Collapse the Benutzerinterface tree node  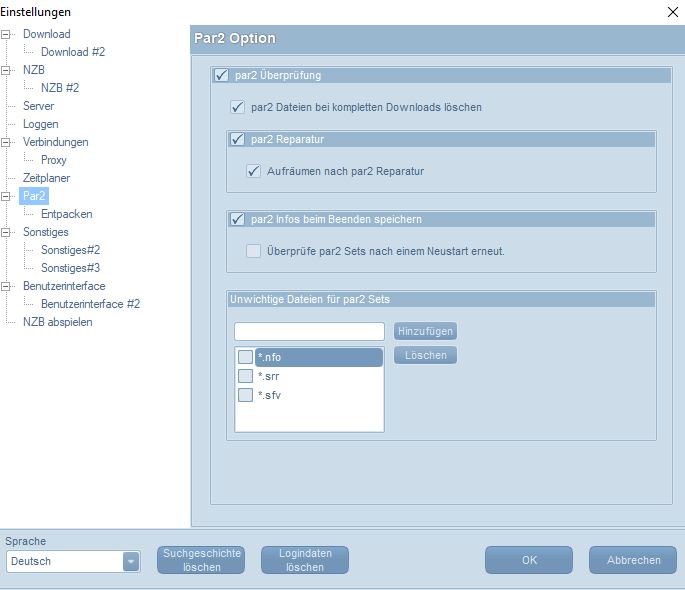tap(6, 286)
